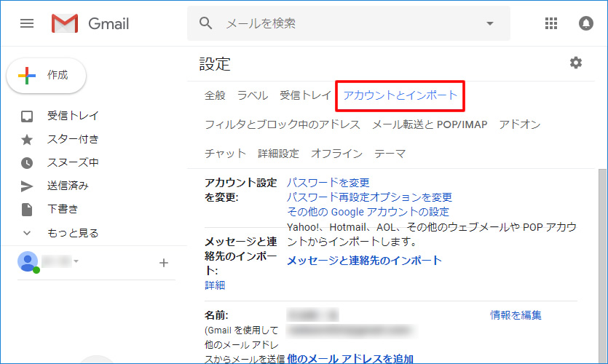Click 他のメール アドレスを追加 link

pos(350,359)
